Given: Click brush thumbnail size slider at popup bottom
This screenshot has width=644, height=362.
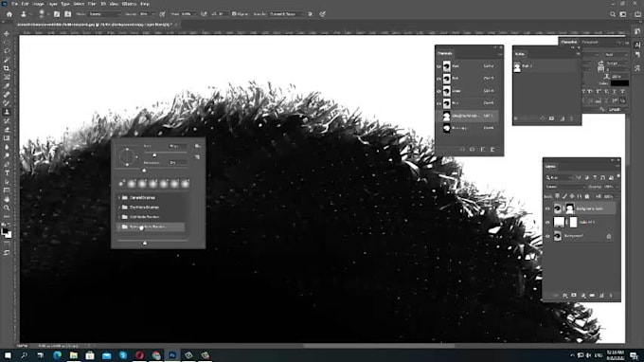Looking at the screenshot, I should [x=145, y=244].
